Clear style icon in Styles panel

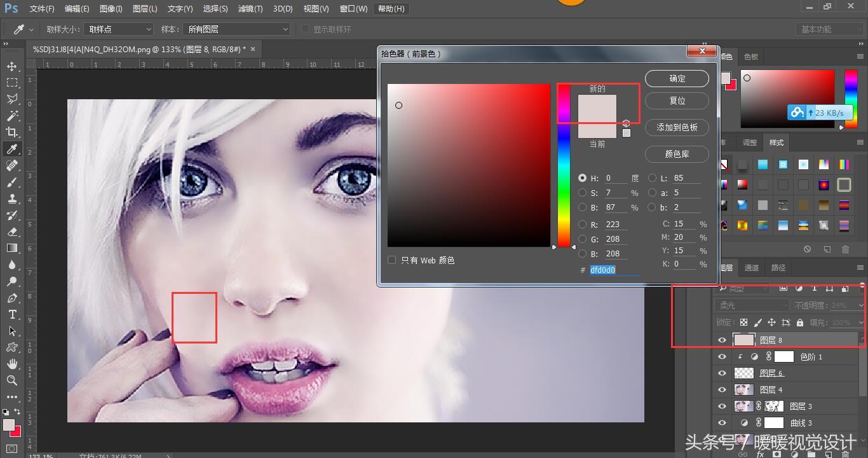point(807,249)
